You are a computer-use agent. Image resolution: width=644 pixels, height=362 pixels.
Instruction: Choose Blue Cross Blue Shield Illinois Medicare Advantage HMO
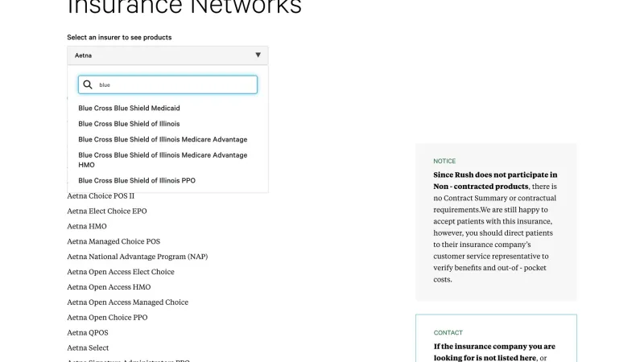pos(163,159)
